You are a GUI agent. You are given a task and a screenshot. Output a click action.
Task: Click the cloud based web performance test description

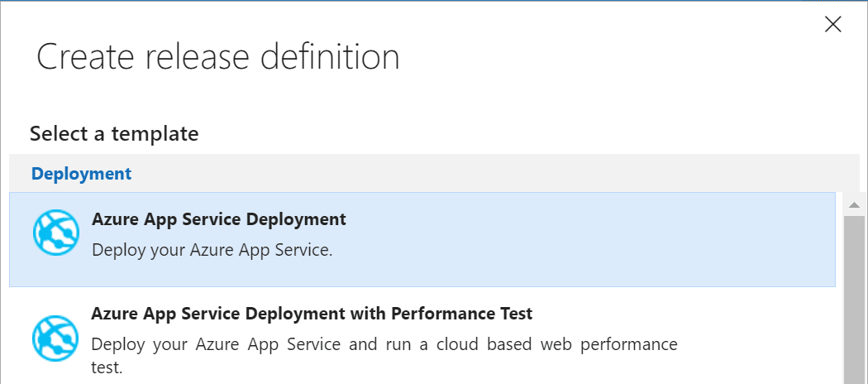pyautogui.click(x=384, y=355)
